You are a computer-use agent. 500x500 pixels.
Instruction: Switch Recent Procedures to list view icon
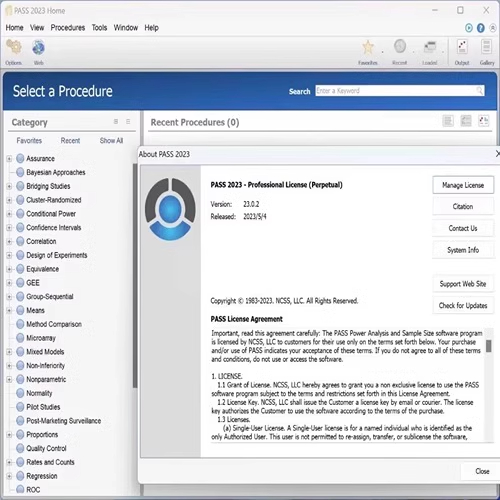coord(448,121)
